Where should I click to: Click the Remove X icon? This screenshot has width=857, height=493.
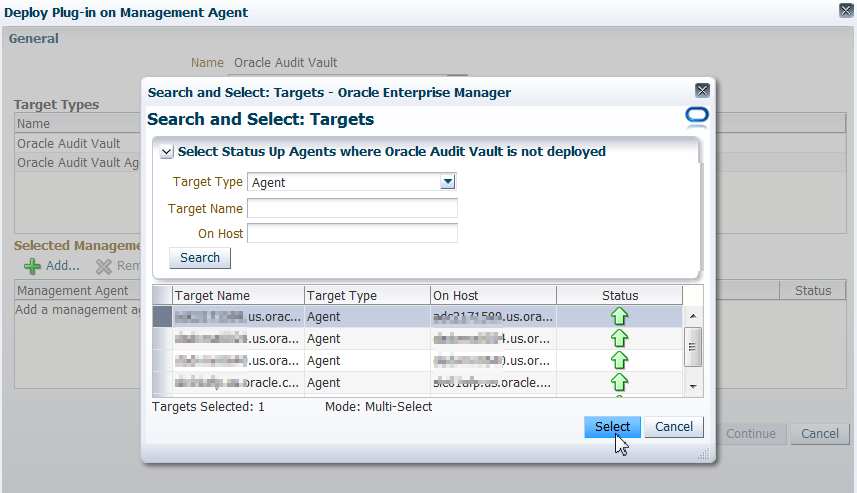[x=103, y=266]
